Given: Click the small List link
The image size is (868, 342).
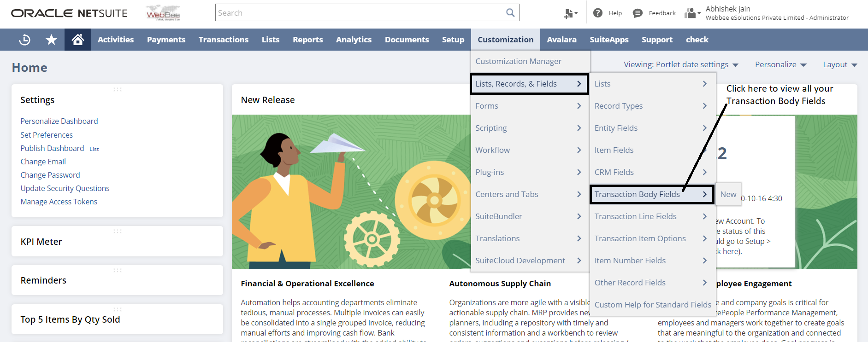Looking at the screenshot, I should pyautogui.click(x=94, y=149).
